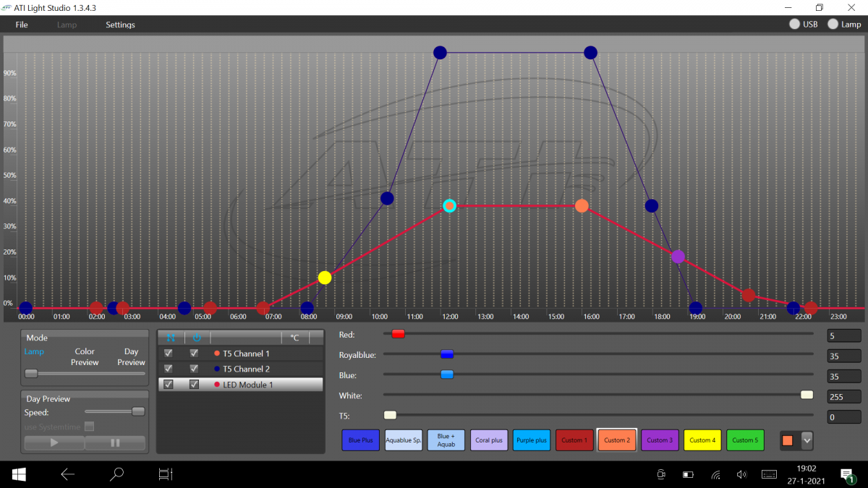This screenshot has height=488, width=868.
Task: Toggle the power checkbox for T5 Channel 1
Action: coord(194,354)
